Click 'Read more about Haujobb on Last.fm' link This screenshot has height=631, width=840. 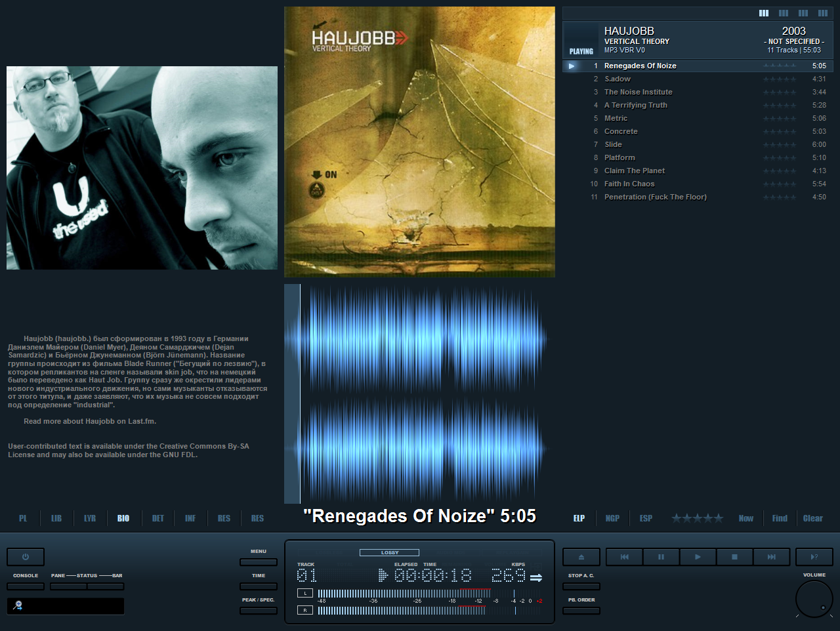pyautogui.click(x=90, y=421)
